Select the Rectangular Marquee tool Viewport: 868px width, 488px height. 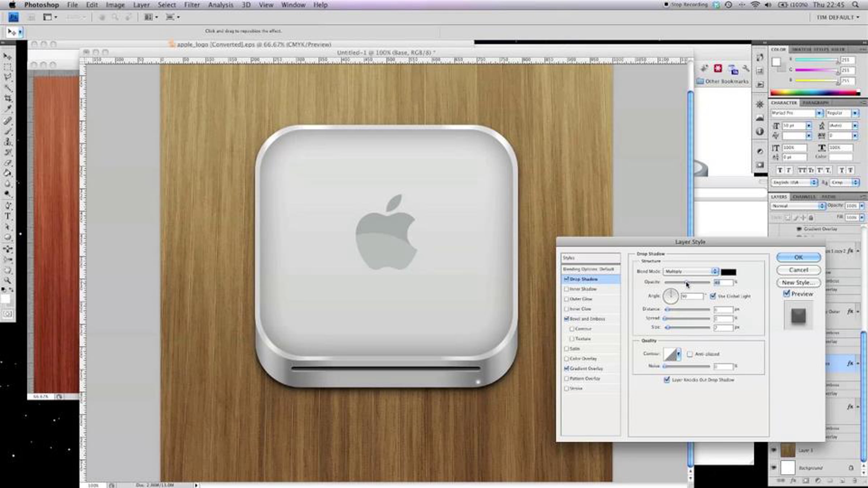tap(8, 67)
